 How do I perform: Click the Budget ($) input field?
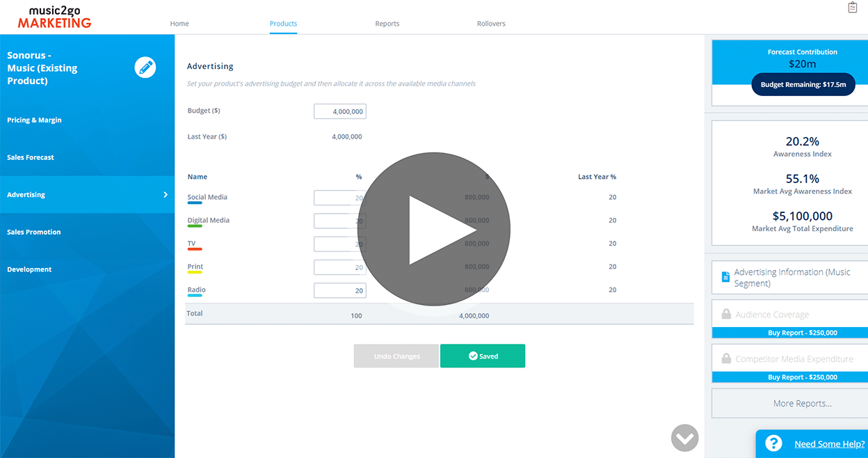(x=339, y=111)
